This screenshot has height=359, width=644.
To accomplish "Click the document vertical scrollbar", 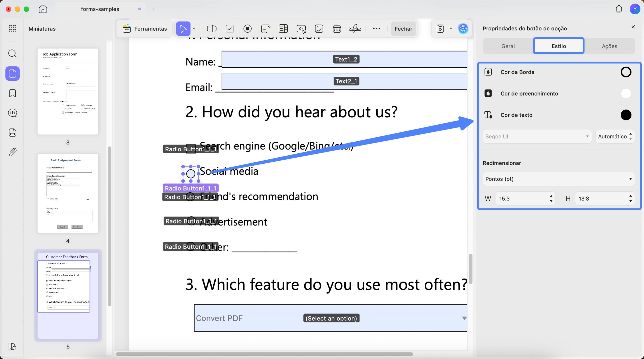I will [470, 269].
